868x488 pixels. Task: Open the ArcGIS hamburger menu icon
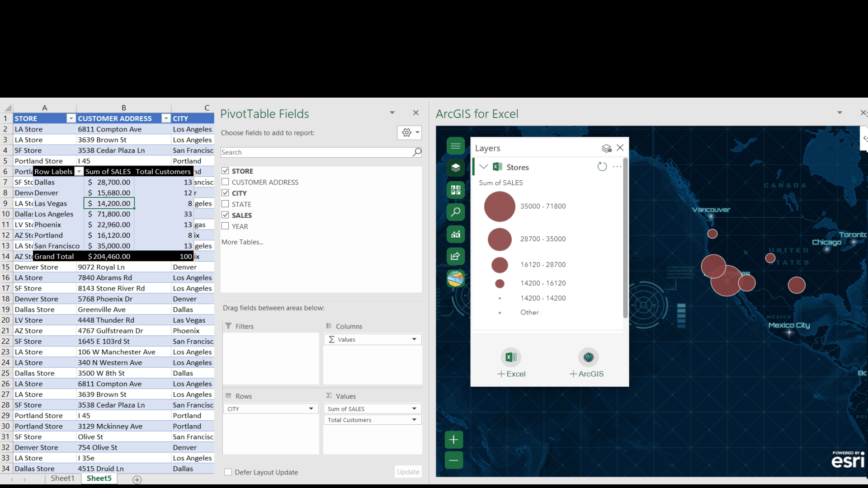455,145
